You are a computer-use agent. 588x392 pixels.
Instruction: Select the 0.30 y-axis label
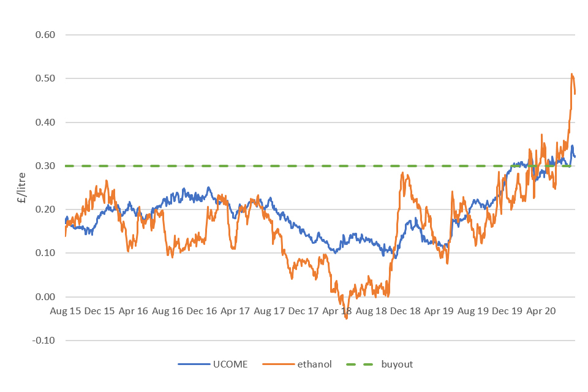pos(46,166)
